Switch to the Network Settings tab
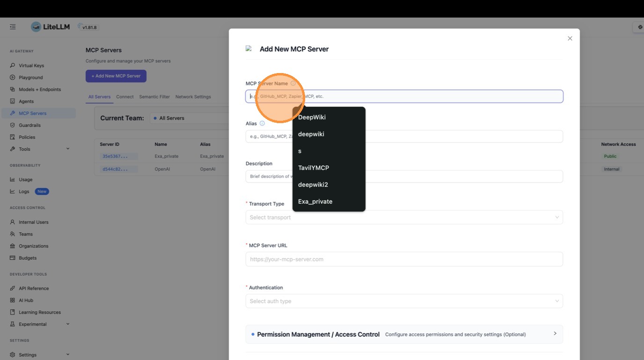 click(x=193, y=97)
